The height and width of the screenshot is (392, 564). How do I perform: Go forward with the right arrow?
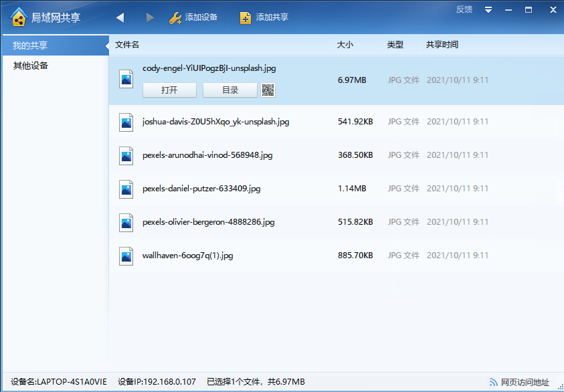[x=150, y=17]
